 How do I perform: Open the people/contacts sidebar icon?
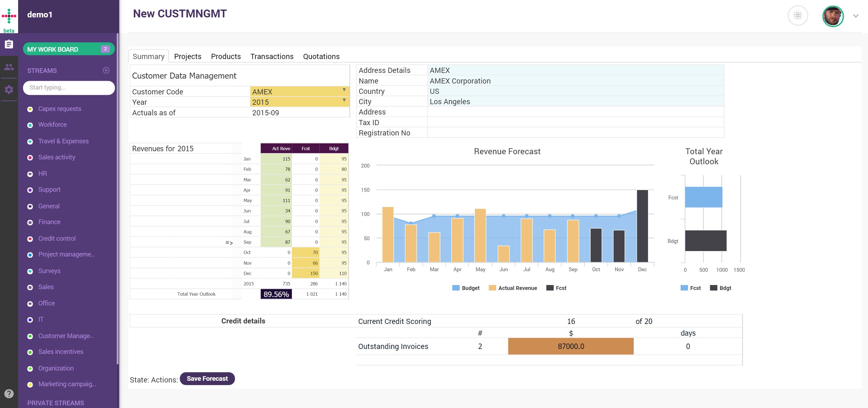pos(9,67)
